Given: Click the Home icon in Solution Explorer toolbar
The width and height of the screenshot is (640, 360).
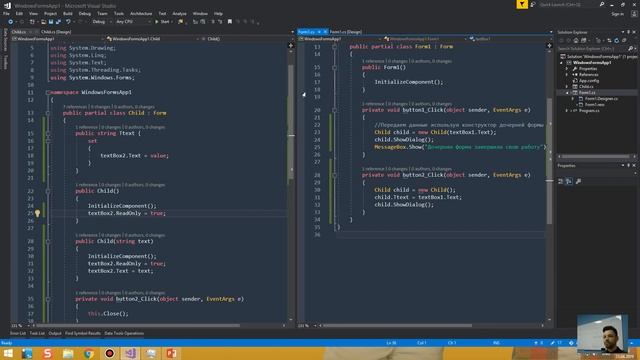Looking at the screenshot, I should click(576, 40).
